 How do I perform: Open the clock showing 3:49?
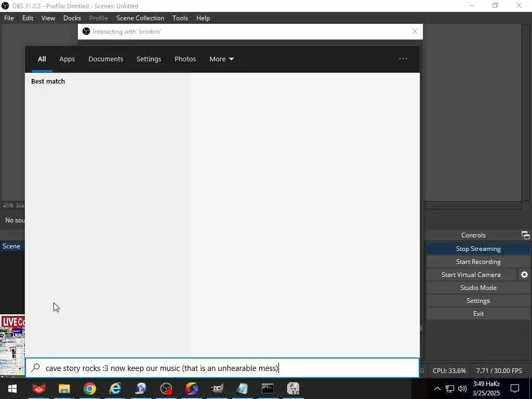[x=486, y=389]
